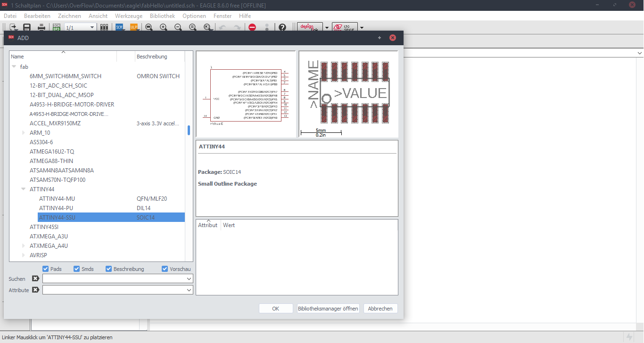The image size is (644, 343).
Task: Click the zoom in magnifier icon
Action: click(x=164, y=27)
